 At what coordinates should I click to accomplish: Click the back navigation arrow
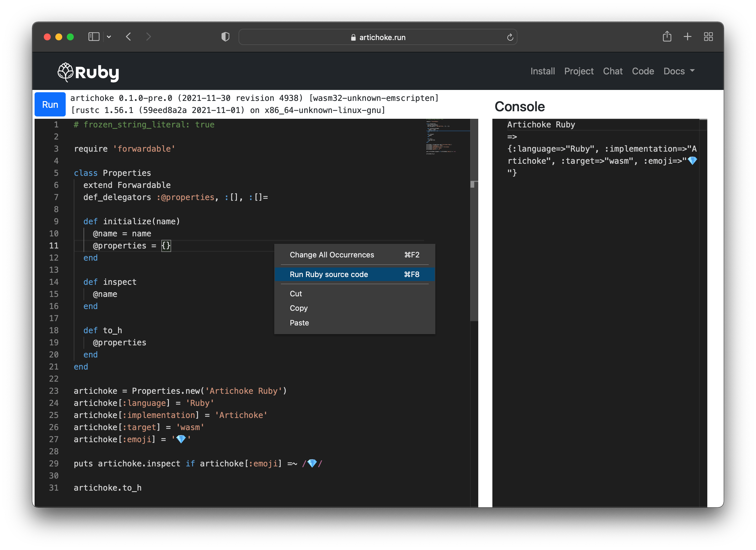pos(128,37)
